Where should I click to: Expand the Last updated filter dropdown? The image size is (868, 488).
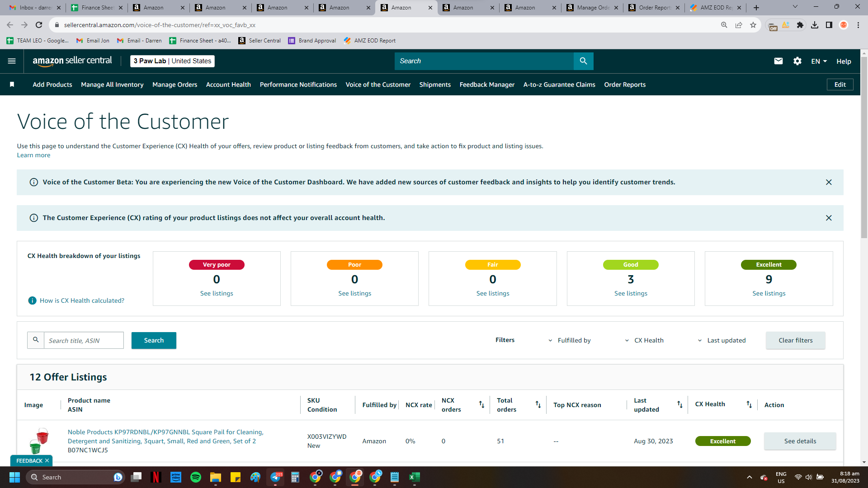point(722,340)
